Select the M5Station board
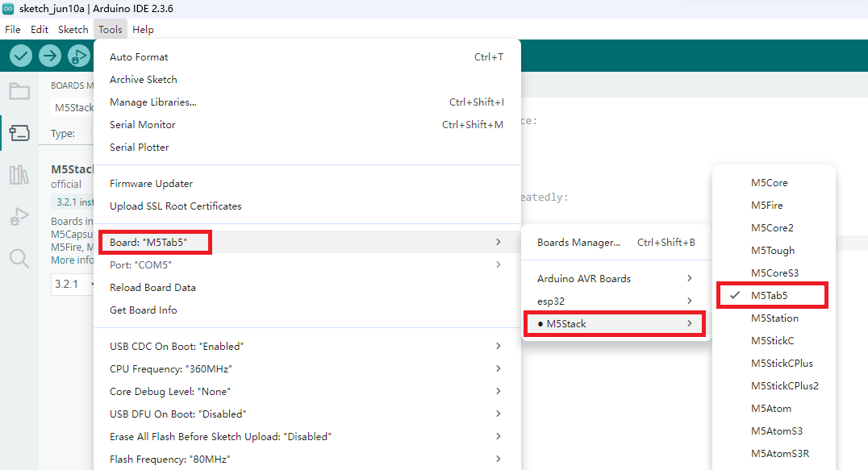Screen dimensions: 868x470 point(774,318)
